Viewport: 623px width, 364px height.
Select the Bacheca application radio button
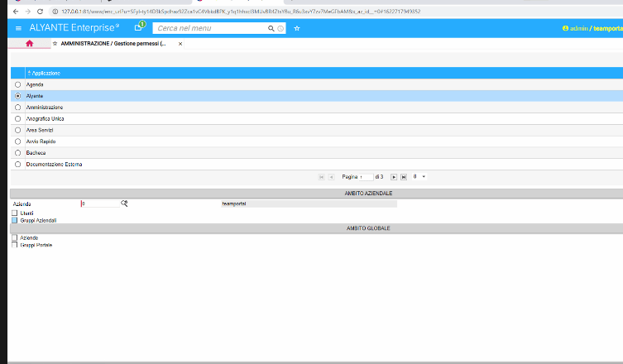pyautogui.click(x=18, y=153)
